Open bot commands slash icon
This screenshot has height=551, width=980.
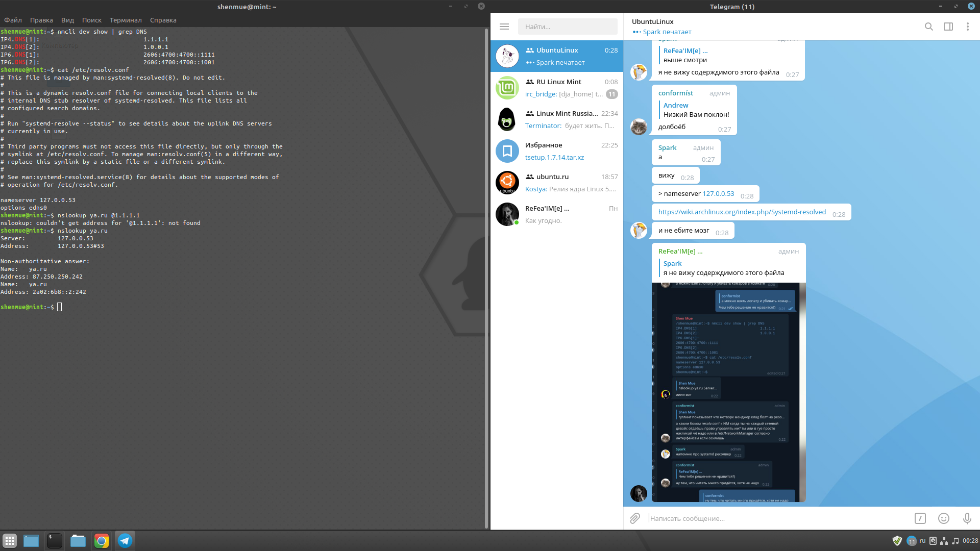(920, 518)
